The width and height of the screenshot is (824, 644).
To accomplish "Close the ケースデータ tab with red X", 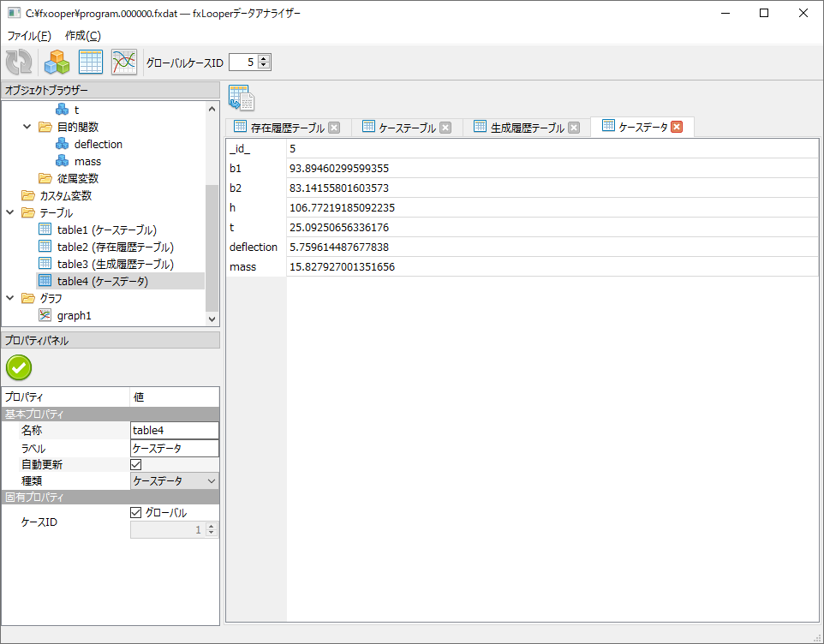I will click(x=677, y=127).
